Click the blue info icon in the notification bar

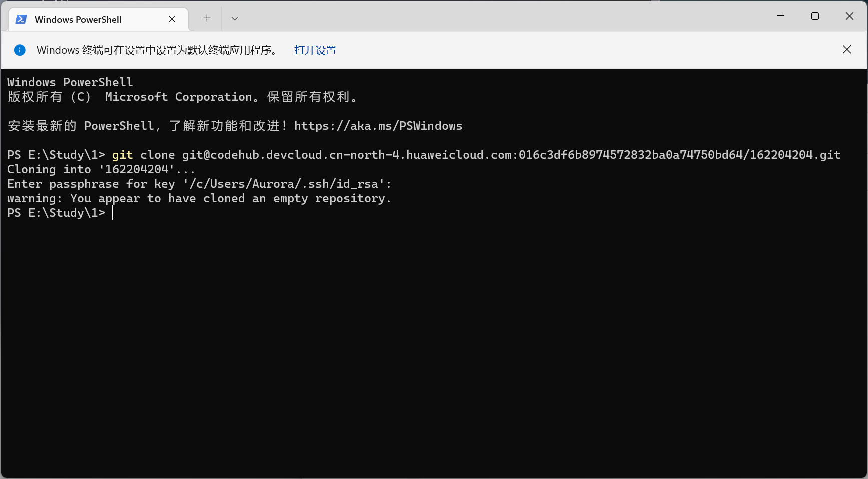coord(20,50)
